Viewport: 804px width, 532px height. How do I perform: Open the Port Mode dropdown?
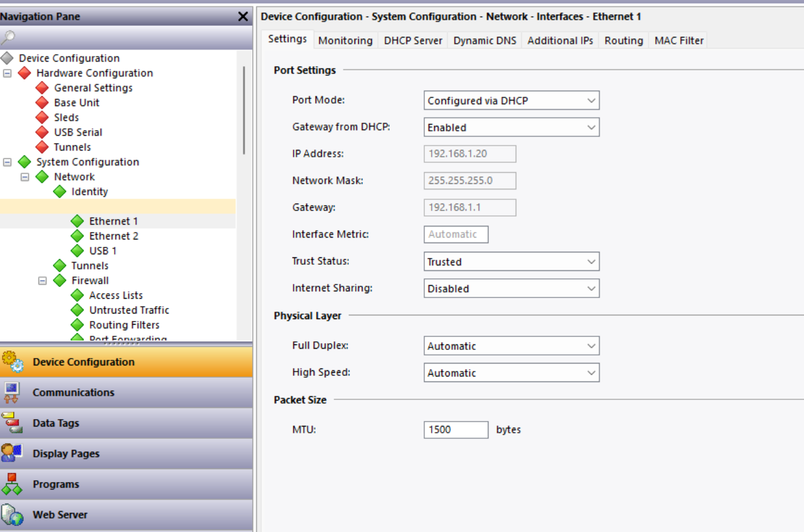pos(511,101)
